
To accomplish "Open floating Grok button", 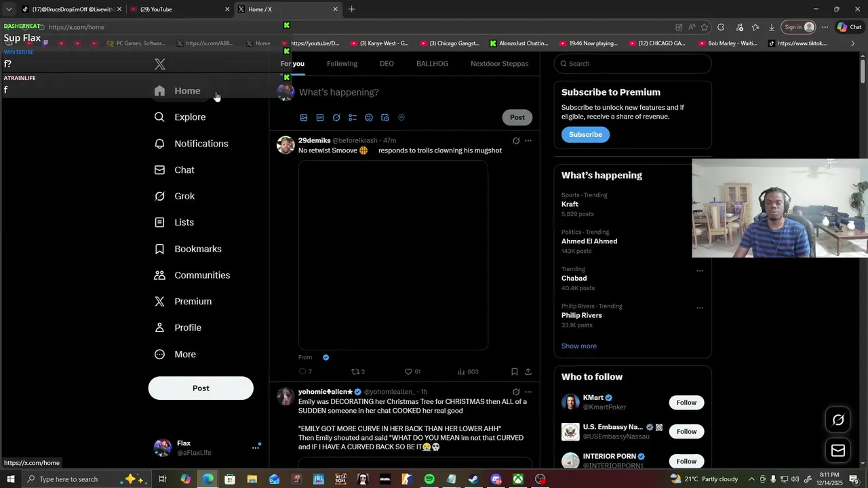I will click(838, 420).
